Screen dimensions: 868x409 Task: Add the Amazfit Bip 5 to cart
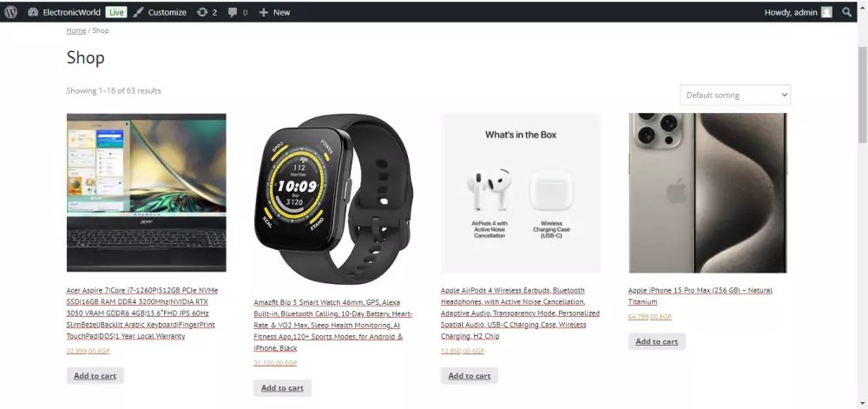tap(282, 388)
